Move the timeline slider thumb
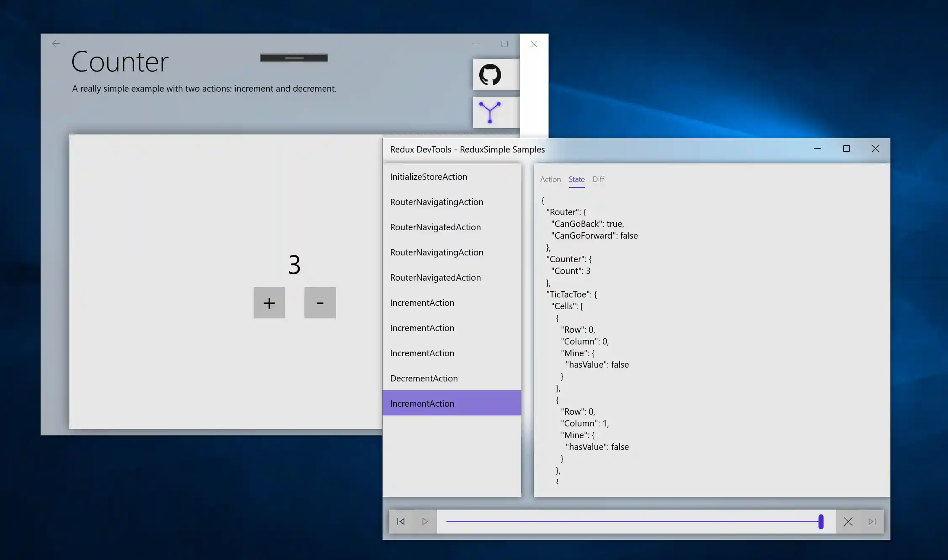Screen dimensions: 948x560 pos(821,521)
